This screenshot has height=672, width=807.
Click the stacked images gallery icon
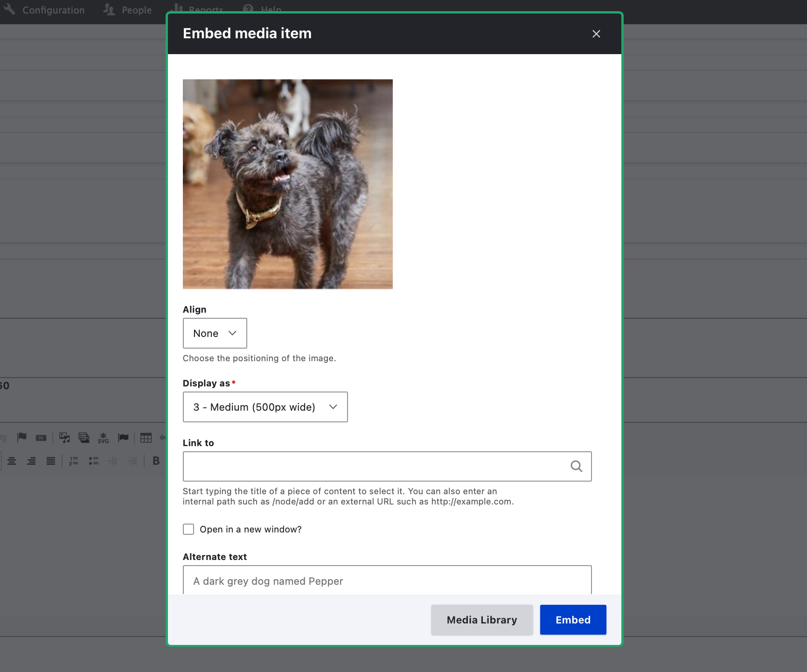[x=84, y=438]
